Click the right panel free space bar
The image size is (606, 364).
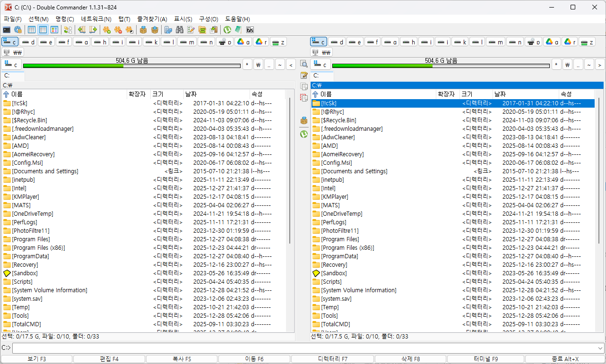tap(441, 66)
